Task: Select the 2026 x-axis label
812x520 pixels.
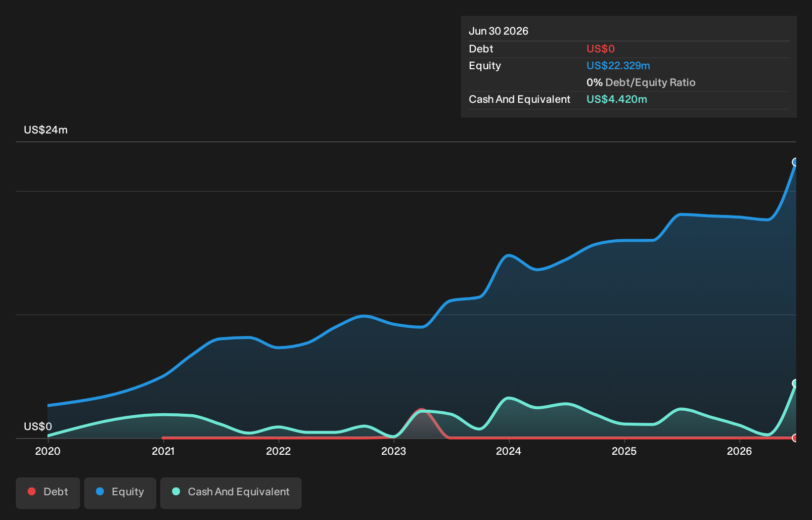Action: pyautogui.click(x=739, y=451)
